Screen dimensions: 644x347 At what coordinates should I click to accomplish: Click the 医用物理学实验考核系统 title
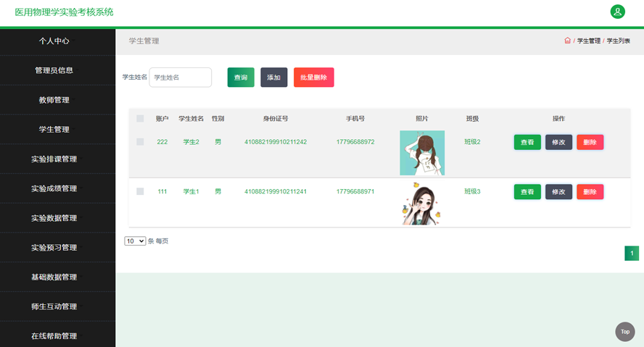tap(64, 12)
